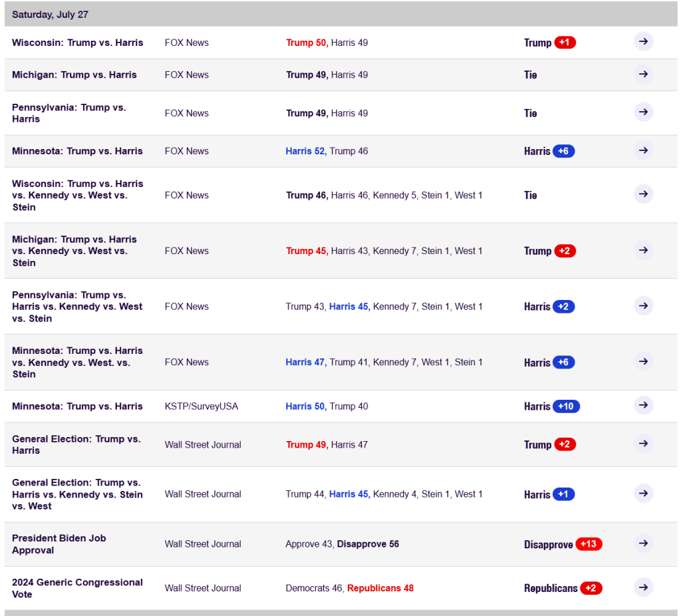
Task: Open arrow for Pennsylvania two-way Trump vs. Harris row
Action: click(643, 112)
